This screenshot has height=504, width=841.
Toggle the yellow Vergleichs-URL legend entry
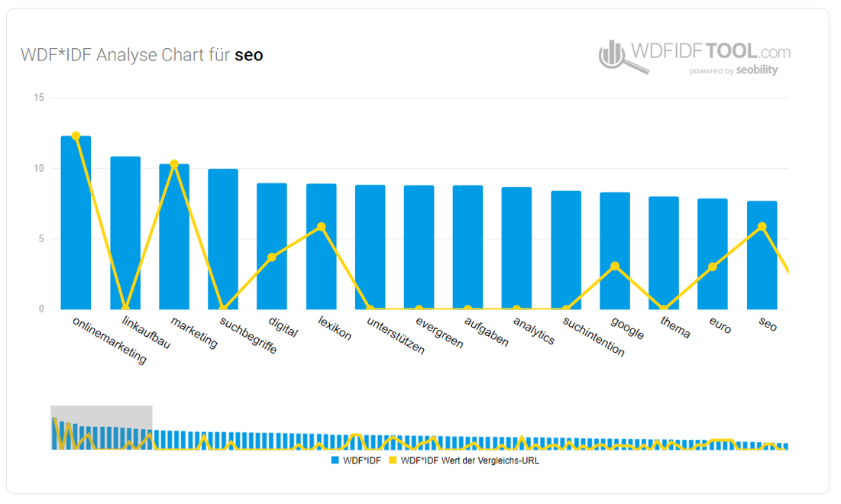pyautogui.click(x=464, y=460)
